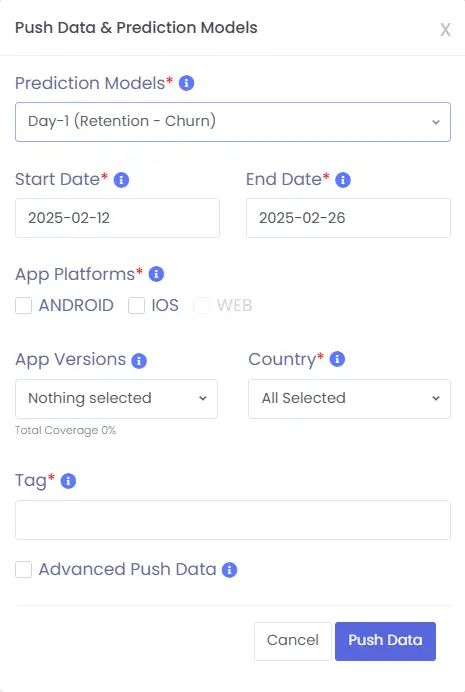Click the Cancel button
Viewport: 465px width, 692px height.
(293, 641)
